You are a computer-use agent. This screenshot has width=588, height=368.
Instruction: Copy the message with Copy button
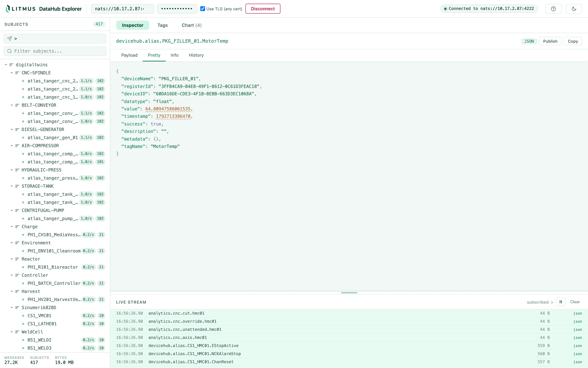(573, 41)
